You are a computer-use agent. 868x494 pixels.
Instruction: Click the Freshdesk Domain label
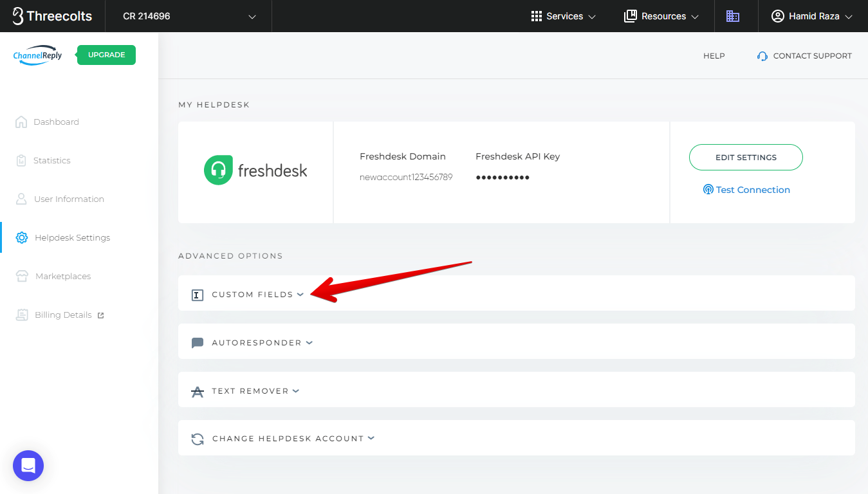pyautogui.click(x=403, y=156)
